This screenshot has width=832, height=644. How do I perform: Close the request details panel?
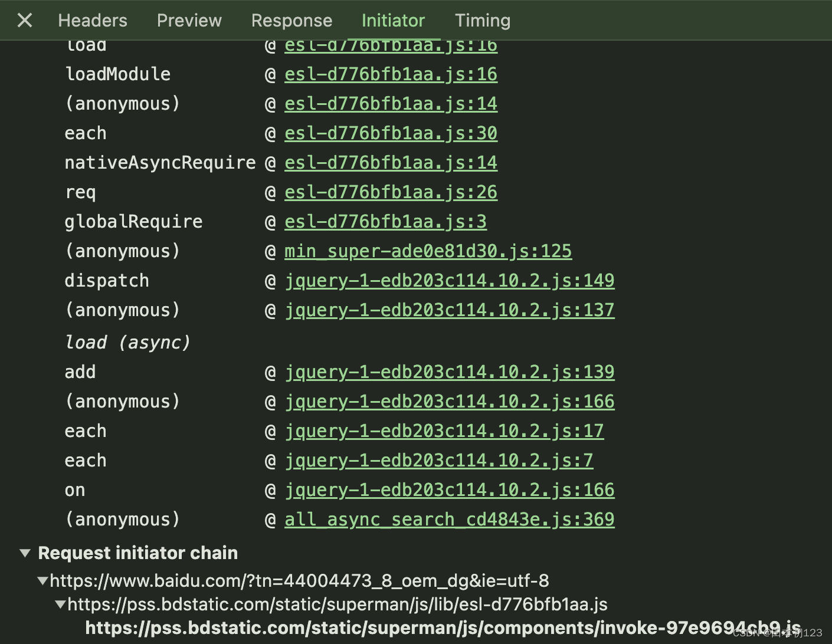25,21
